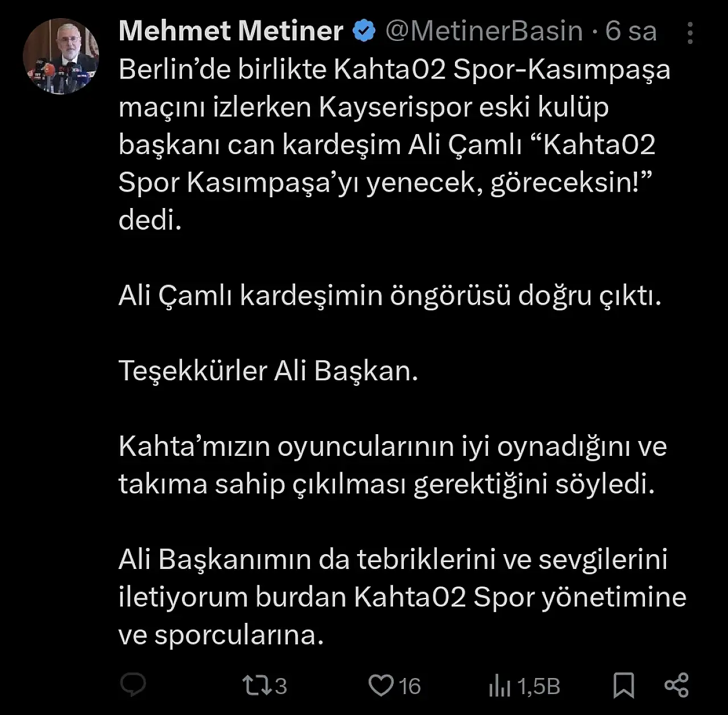
Task: Open the three-dot more options menu
Action: tap(690, 33)
